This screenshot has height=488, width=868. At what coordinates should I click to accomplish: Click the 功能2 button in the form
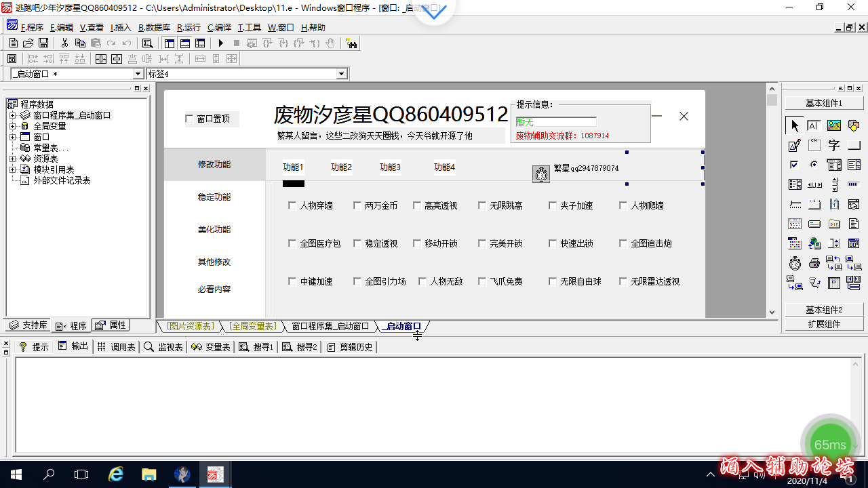coord(341,167)
